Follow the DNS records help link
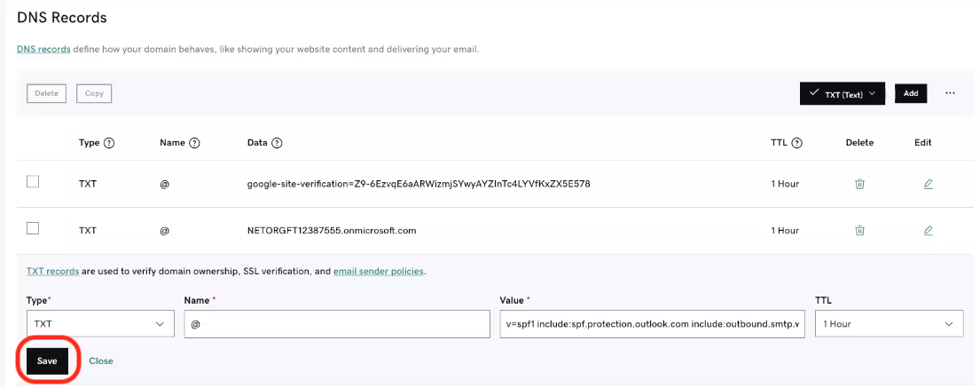Screen dimensions: 980x388 43,49
